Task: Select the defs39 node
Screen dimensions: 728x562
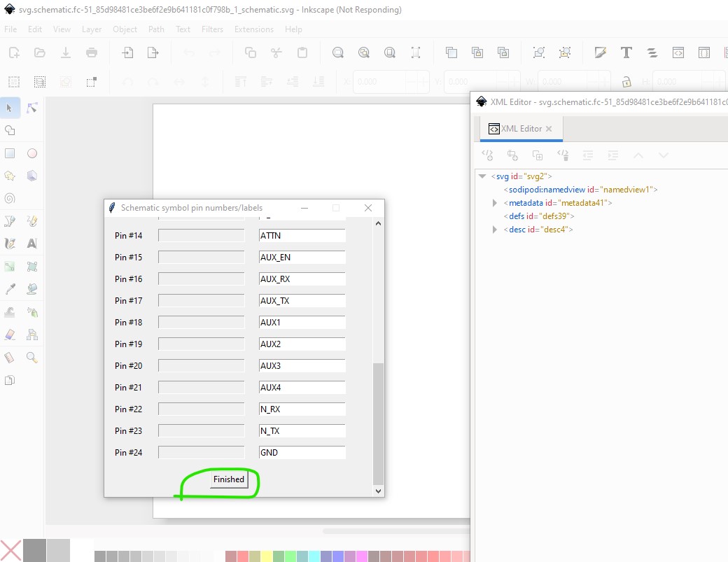Action: (539, 216)
